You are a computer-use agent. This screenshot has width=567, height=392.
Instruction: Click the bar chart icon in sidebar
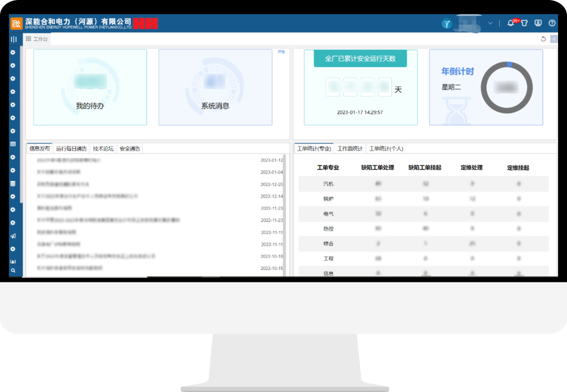[x=13, y=261]
